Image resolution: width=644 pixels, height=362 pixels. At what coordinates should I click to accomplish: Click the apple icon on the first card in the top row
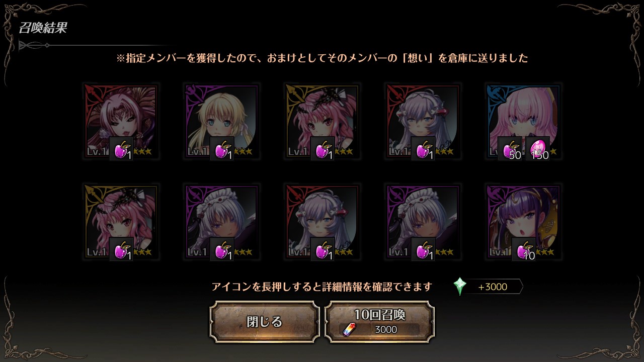click(x=121, y=149)
